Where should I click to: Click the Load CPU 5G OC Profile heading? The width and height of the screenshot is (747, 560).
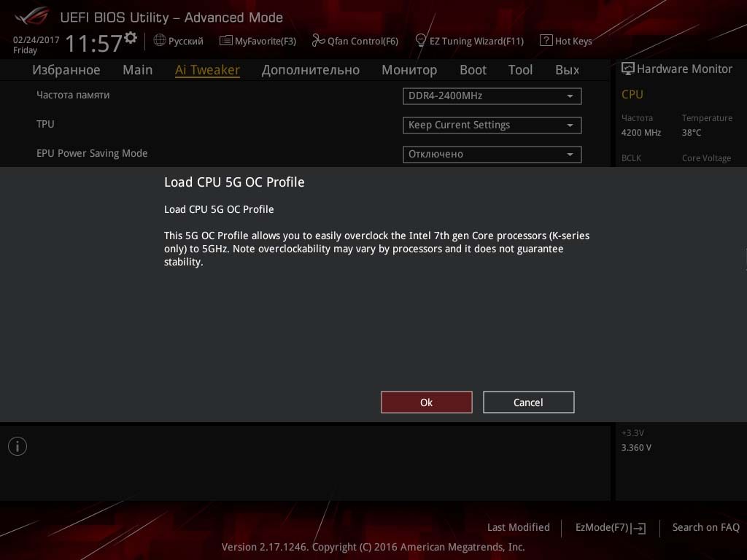pyautogui.click(x=234, y=182)
